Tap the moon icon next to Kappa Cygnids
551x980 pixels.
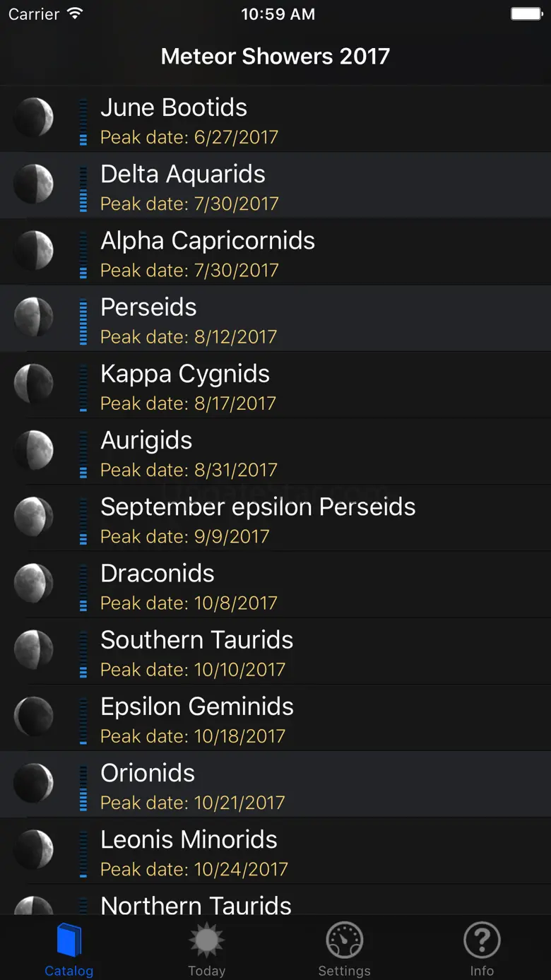pos(34,384)
